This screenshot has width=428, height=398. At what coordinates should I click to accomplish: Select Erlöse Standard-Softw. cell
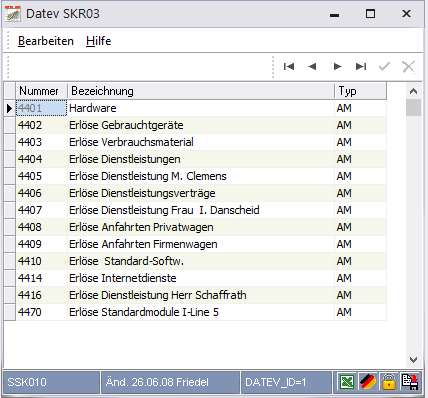click(201, 261)
